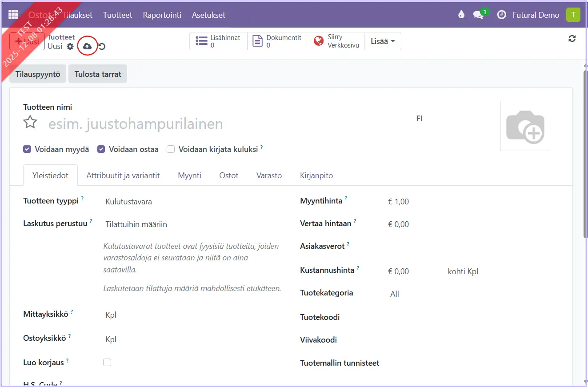Open the Raportointi menu
Viewport: 588px width, 387px height.
[162, 15]
